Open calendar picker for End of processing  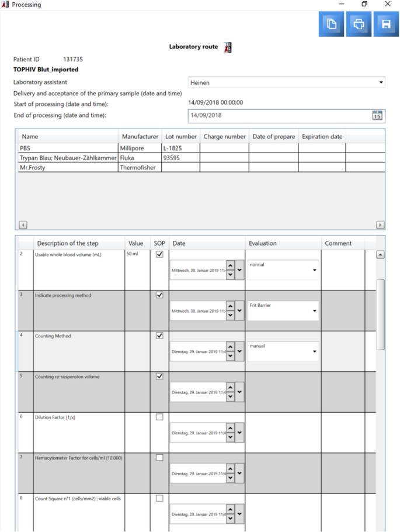[x=377, y=115]
